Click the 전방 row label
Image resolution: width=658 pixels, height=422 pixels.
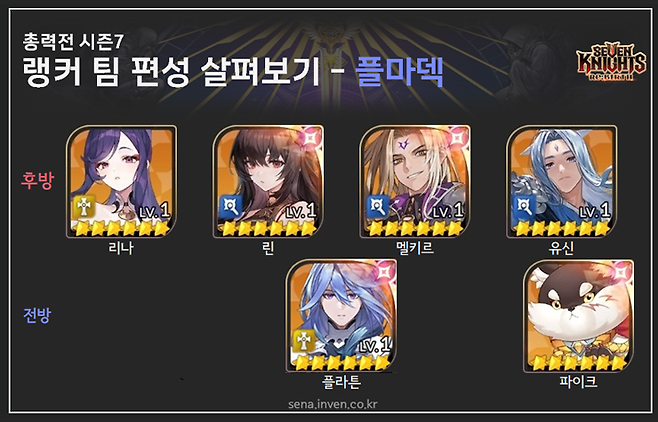coord(37,315)
